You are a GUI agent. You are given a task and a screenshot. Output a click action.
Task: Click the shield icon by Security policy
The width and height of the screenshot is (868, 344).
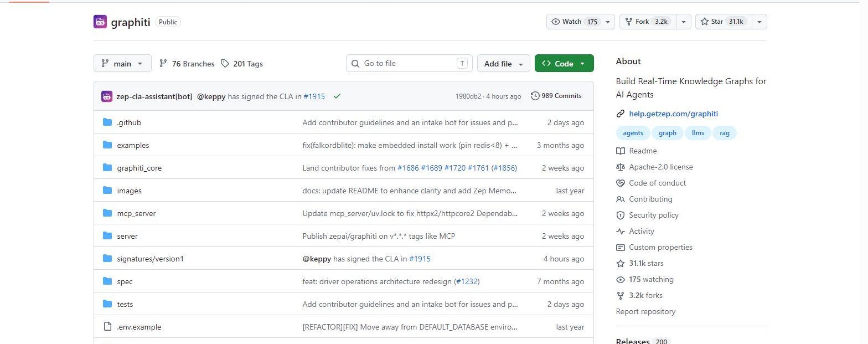[x=621, y=215]
